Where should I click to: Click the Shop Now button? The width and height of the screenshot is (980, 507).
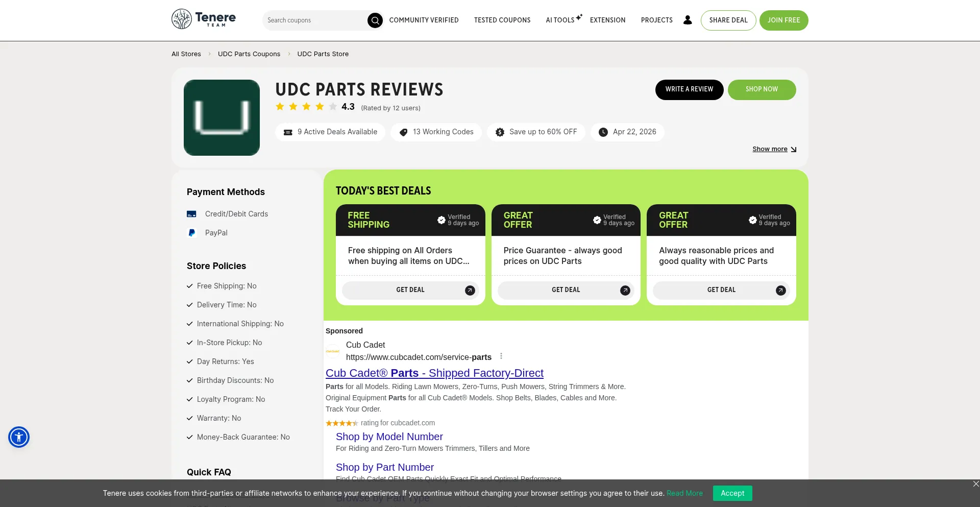coord(762,89)
